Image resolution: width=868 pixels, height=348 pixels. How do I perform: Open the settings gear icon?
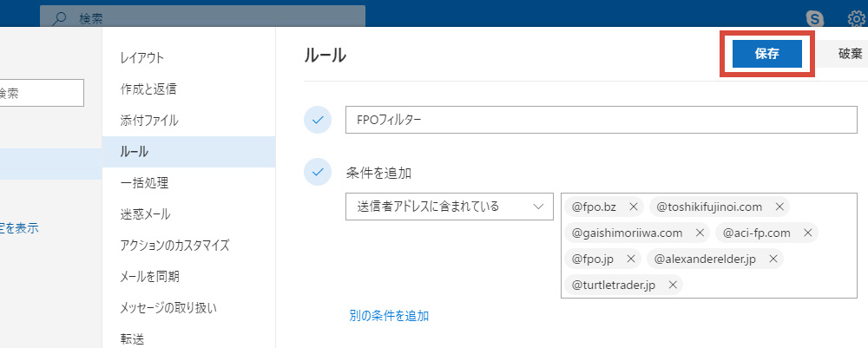pyautogui.click(x=856, y=17)
